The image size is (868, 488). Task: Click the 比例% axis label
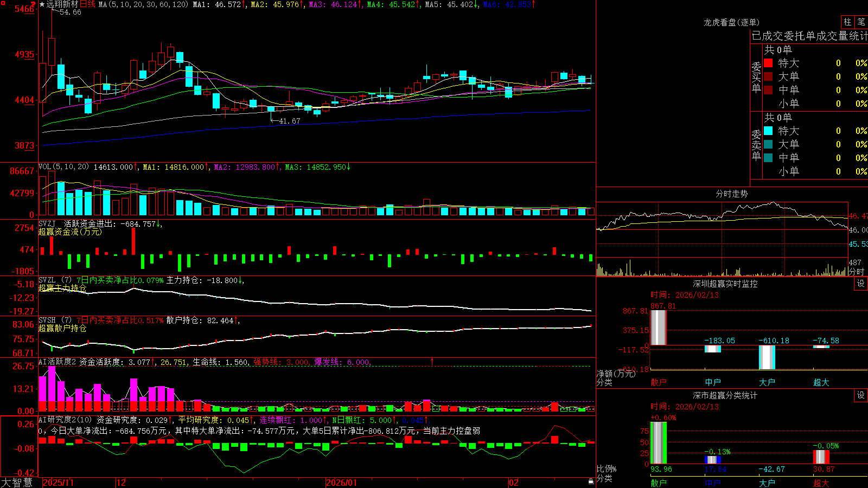coord(607,469)
